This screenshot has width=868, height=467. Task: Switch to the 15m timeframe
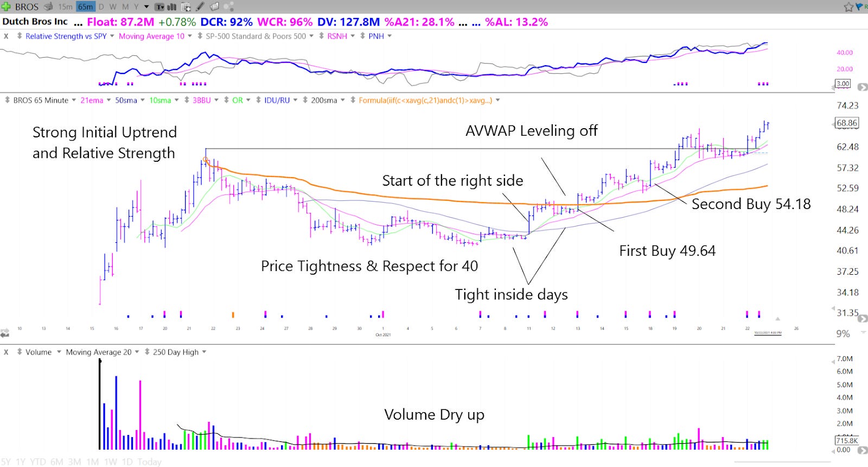(65, 7)
